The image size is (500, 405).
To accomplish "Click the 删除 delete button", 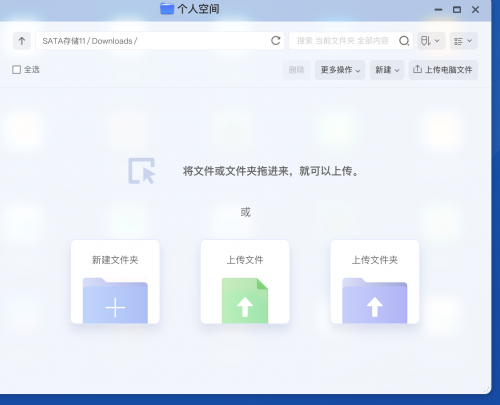I will [x=296, y=70].
